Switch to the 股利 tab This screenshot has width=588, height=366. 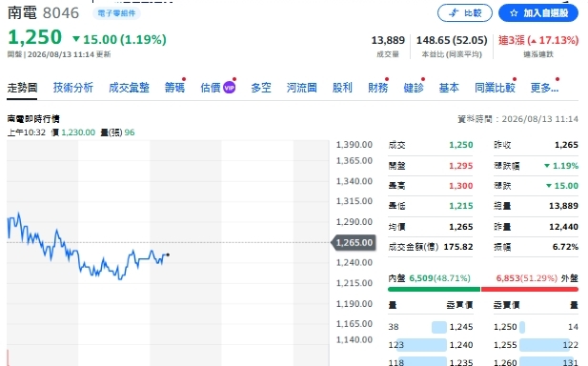(x=342, y=88)
